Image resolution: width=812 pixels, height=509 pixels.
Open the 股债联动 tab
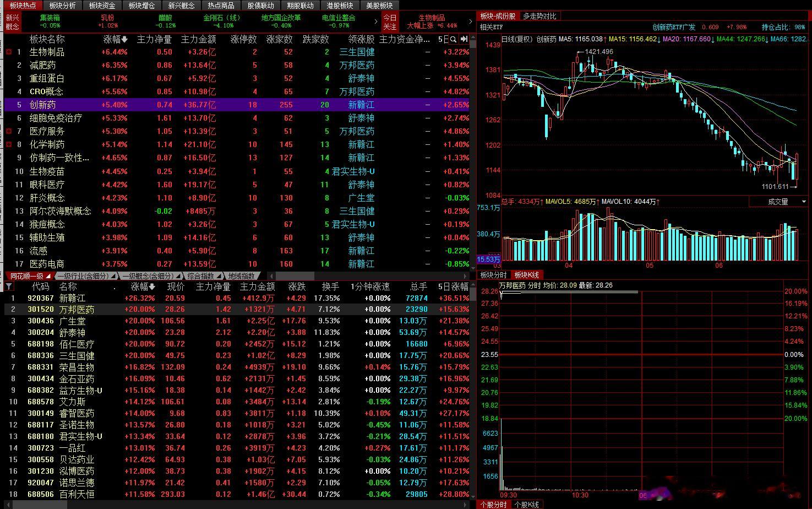260,6
